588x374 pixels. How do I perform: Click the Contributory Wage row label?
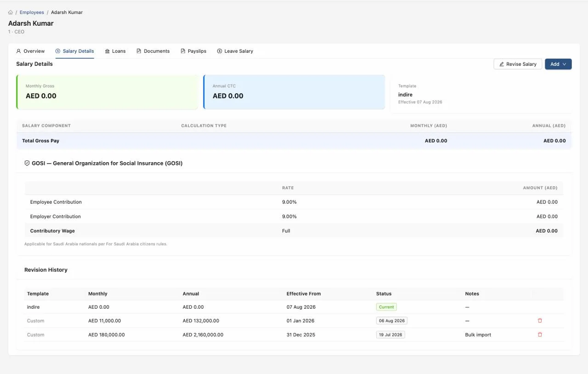click(52, 231)
